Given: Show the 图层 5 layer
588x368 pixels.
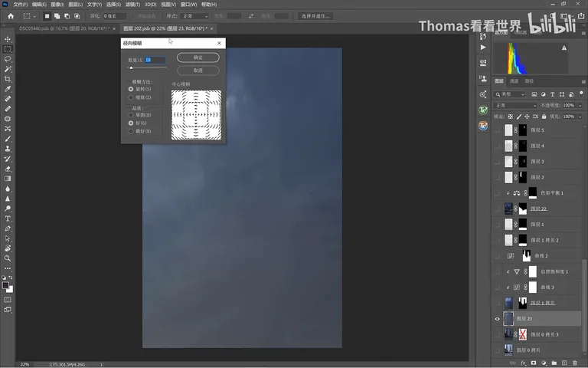Looking at the screenshot, I should 497,130.
